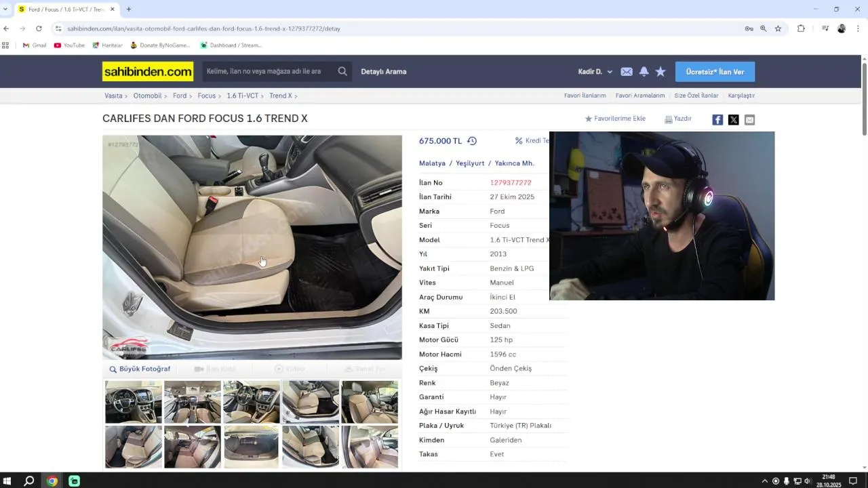Click Malatya location link

[432, 163]
